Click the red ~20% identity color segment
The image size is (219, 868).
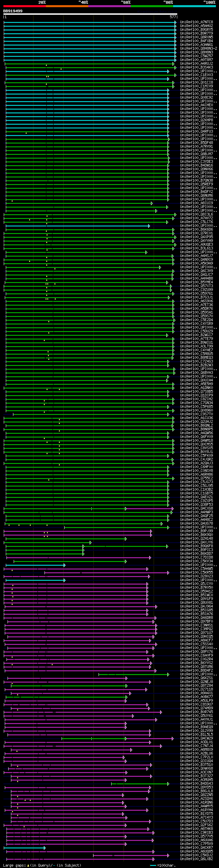coord(25,6)
